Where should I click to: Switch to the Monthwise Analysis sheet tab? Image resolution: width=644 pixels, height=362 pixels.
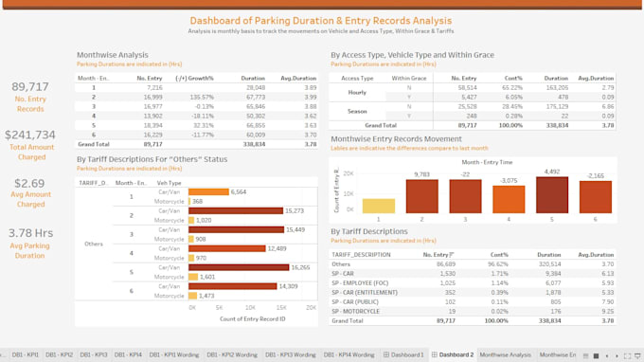pos(505,354)
